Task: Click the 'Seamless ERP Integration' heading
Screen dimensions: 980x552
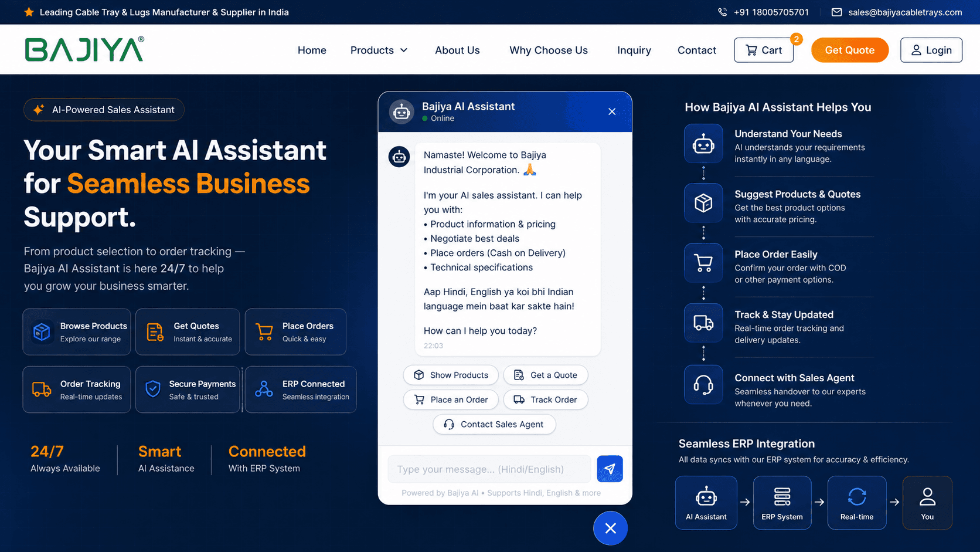Action: (x=747, y=443)
